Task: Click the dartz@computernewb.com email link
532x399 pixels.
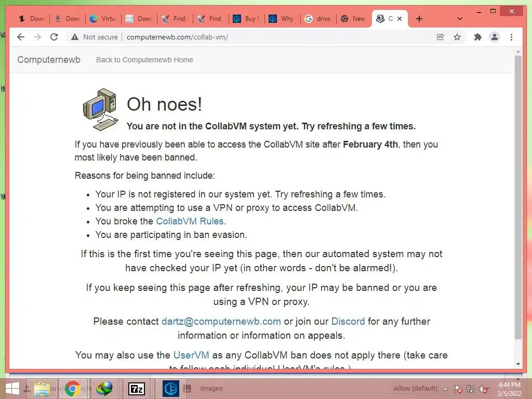Action: (x=221, y=321)
